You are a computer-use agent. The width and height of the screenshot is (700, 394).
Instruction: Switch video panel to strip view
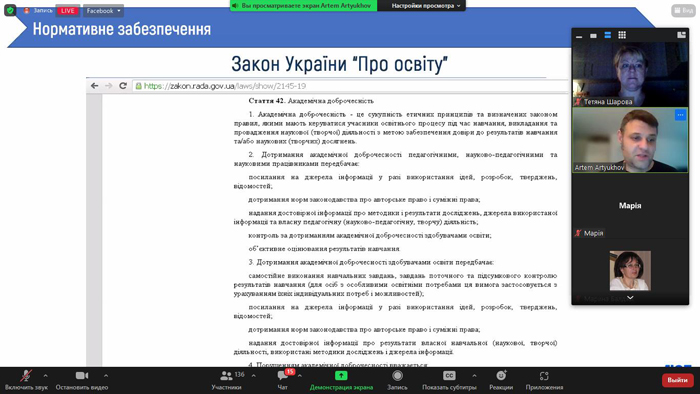608,35
